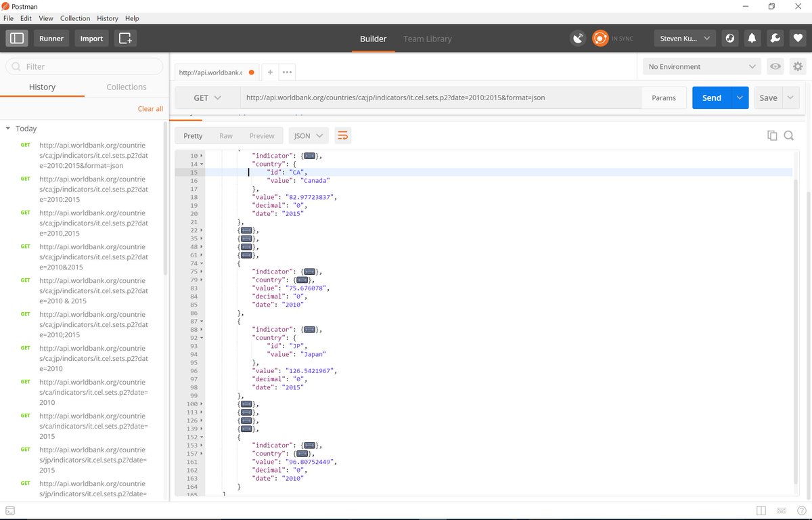This screenshot has width=812, height=520.
Task: Select the Preview response view
Action: (x=262, y=136)
